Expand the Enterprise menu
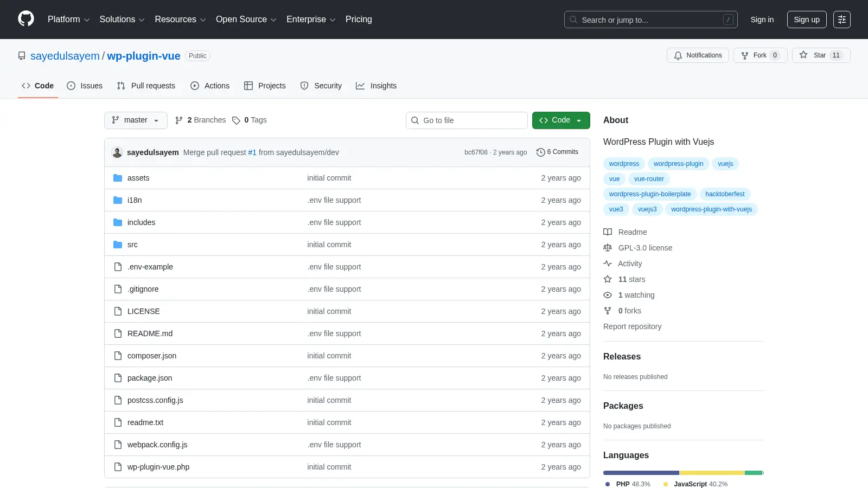 tap(311, 20)
